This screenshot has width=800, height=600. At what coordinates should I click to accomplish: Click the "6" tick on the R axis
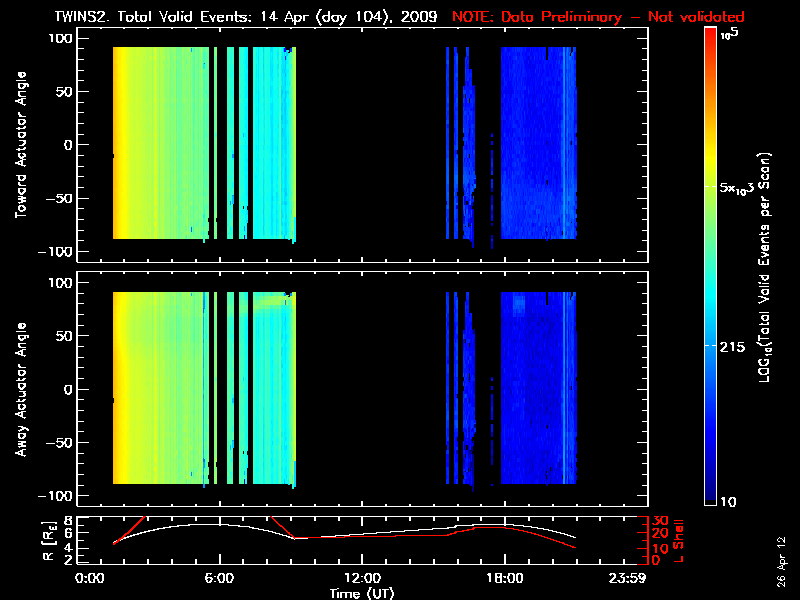(x=67, y=533)
